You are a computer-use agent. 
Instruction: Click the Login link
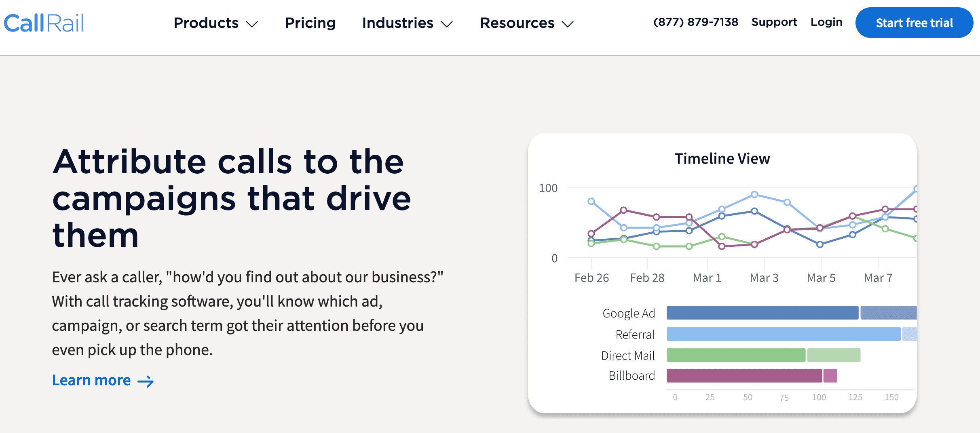click(826, 22)
